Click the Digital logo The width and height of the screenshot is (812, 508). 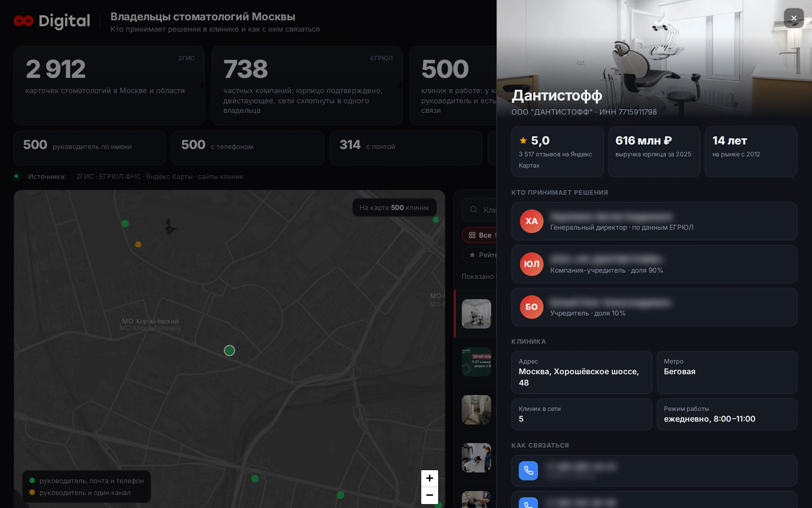point(52,21)
